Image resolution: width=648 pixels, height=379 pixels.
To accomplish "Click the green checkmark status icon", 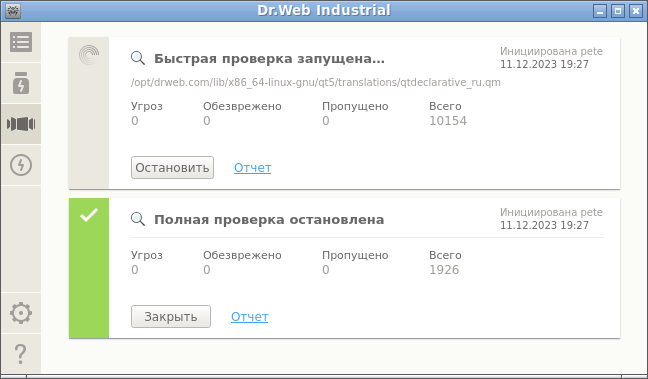I will (x=89, y=215).
